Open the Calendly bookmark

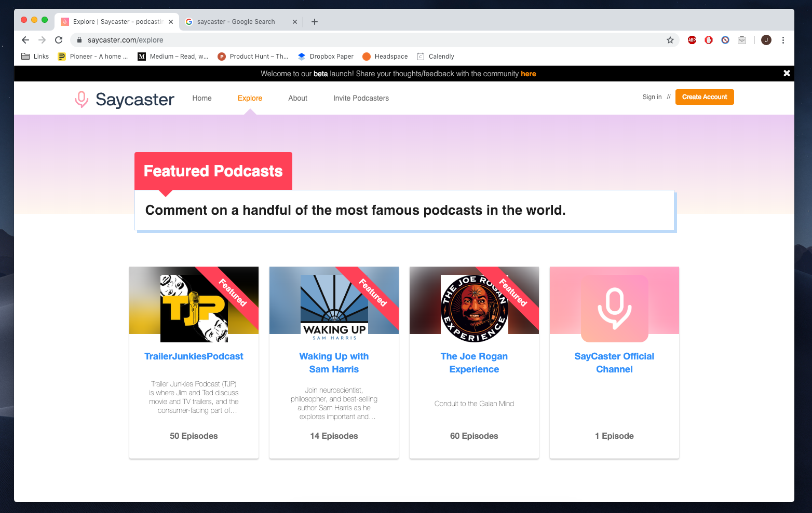[x=435, y=57]
